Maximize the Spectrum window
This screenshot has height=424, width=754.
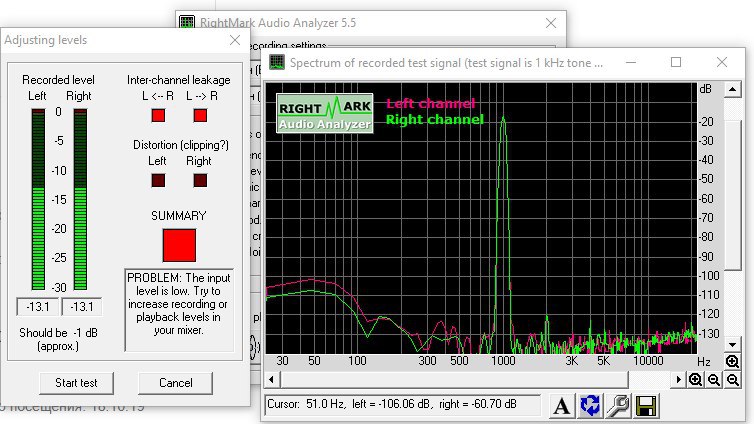coord(676,62)
